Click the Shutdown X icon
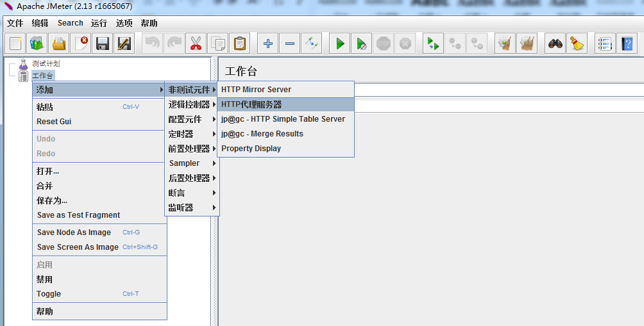The width and height of the screenshot is (644, 326). pyautogui.click(x=405, y=44)
